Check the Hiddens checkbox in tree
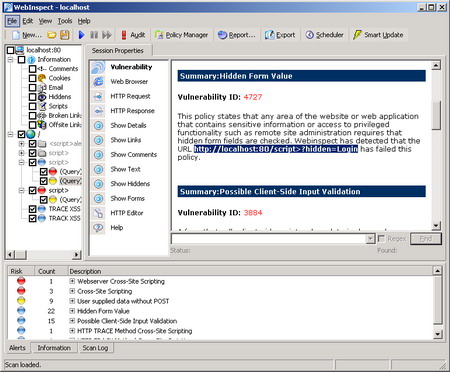Screen dimensions: 450x372 [32, 97]
